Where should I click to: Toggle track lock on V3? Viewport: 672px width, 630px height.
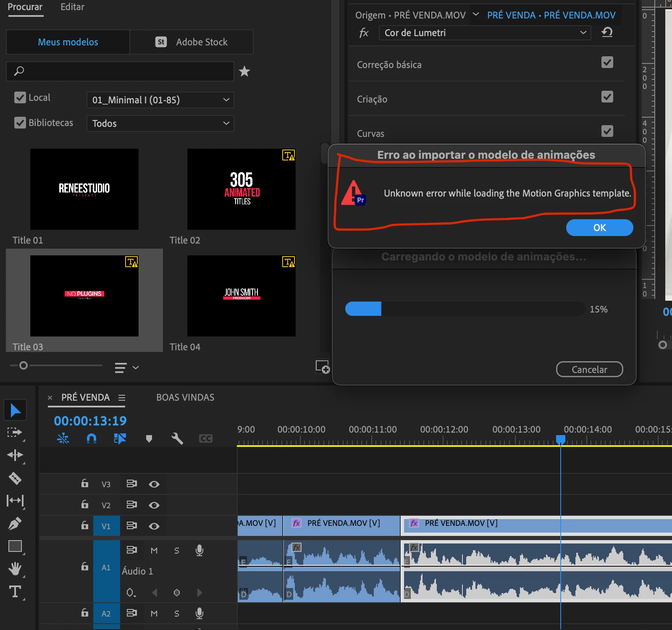[85, 483]
